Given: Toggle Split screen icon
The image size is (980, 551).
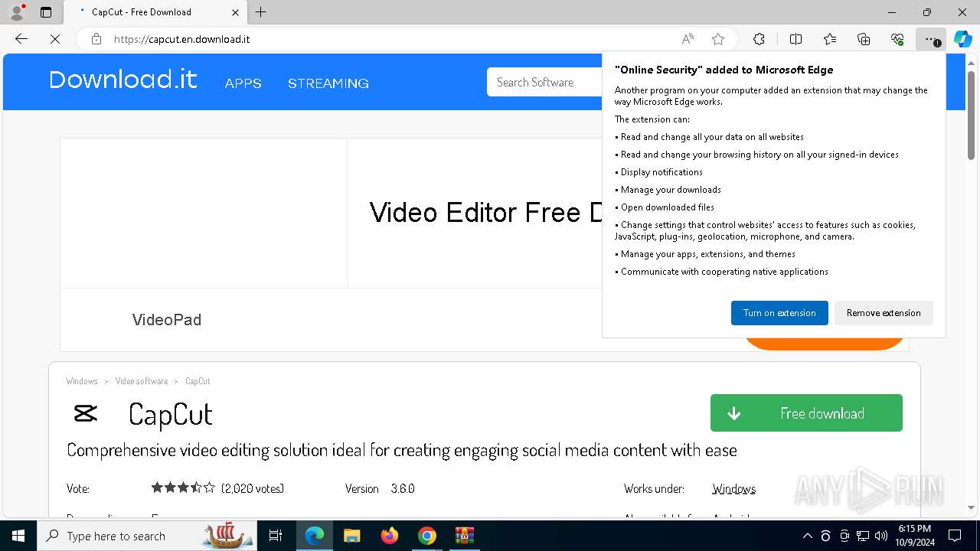Looking at the screenshot, I should tap(795, 39).
